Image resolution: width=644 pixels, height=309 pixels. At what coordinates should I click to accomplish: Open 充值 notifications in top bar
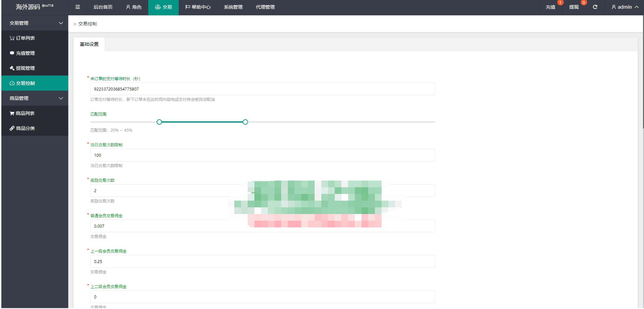point(551,7)
